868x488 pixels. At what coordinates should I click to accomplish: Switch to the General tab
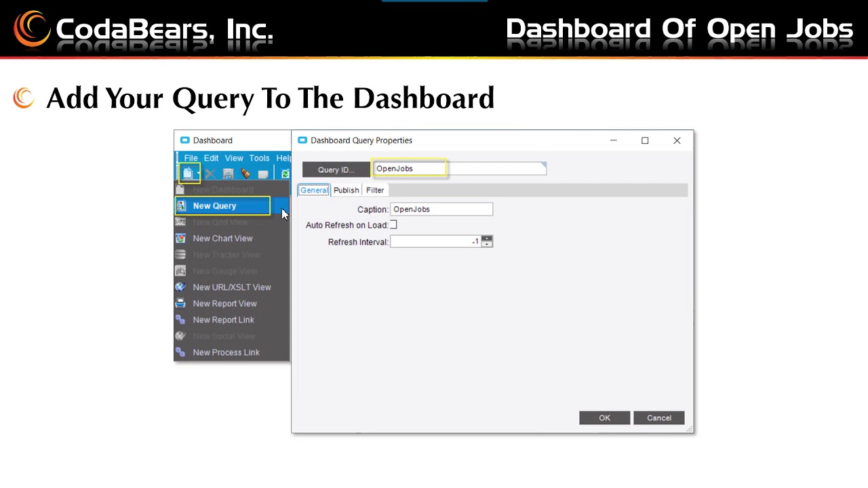tap(314, 190)
